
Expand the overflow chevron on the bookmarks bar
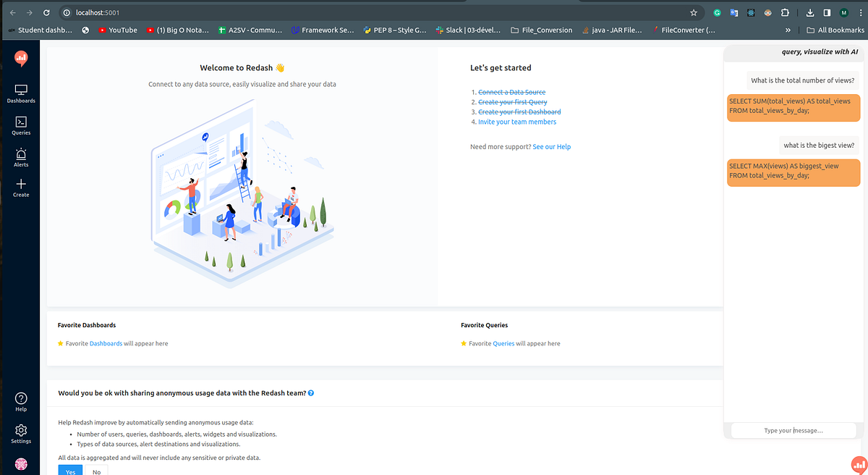tap(789, 30)
